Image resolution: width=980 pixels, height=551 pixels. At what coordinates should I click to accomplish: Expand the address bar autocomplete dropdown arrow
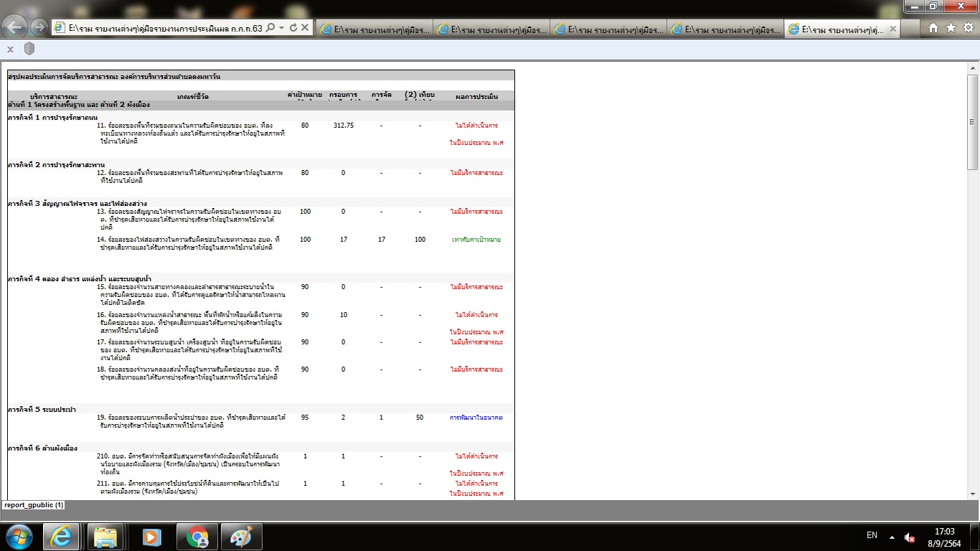(282, 28)
